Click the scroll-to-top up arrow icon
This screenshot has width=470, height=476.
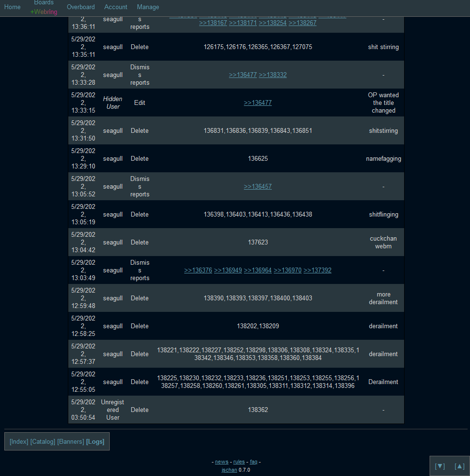459,466
